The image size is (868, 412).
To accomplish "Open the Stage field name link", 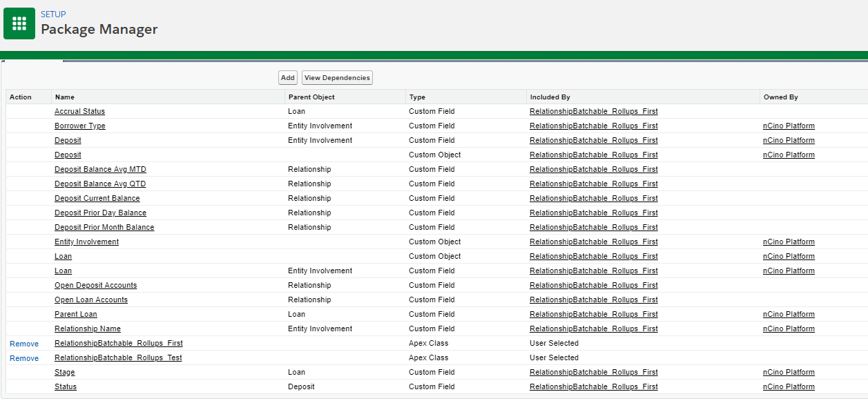I will (x=65, y=372).
